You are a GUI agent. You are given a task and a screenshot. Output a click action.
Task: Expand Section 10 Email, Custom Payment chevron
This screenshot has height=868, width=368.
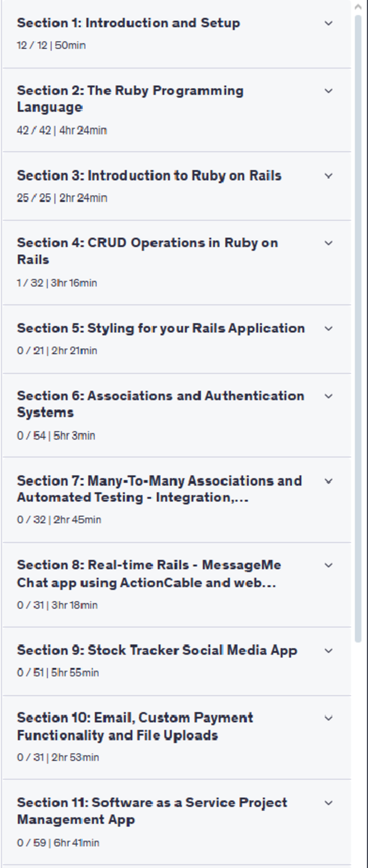328,718
